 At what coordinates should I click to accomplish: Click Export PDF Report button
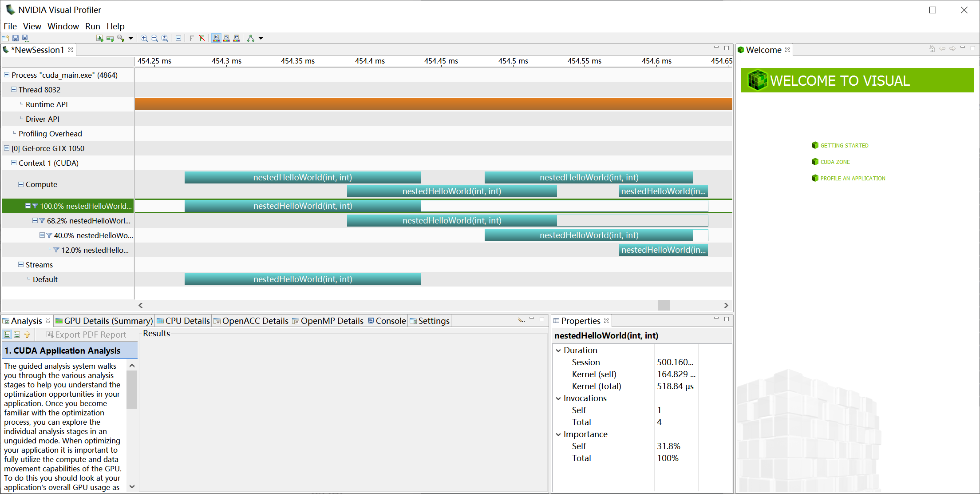pos(87,335)
